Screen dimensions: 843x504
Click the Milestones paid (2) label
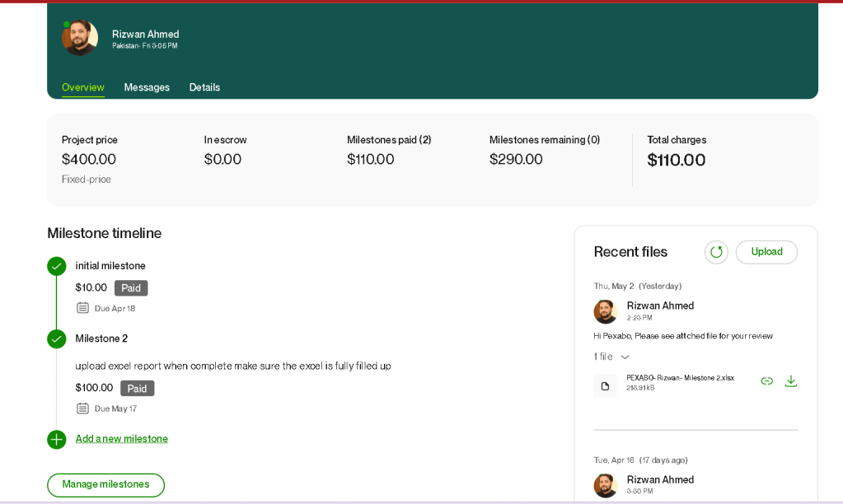tap(389, 140)
